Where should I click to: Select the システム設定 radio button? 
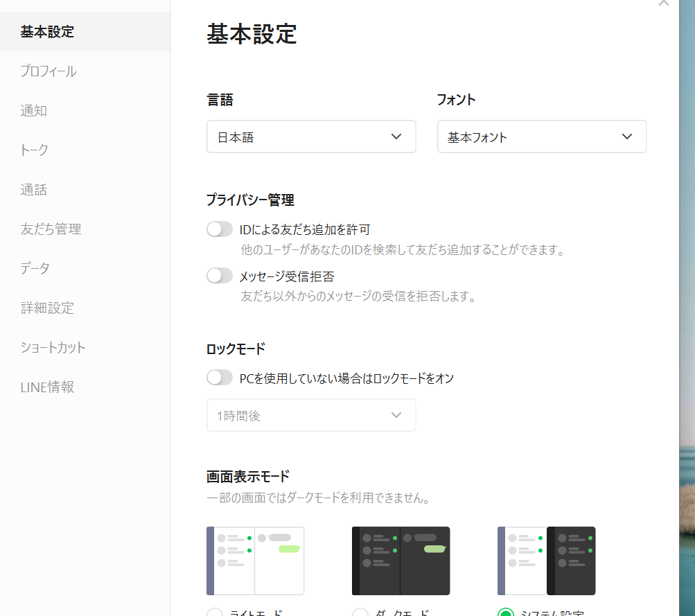pos(506,613)
